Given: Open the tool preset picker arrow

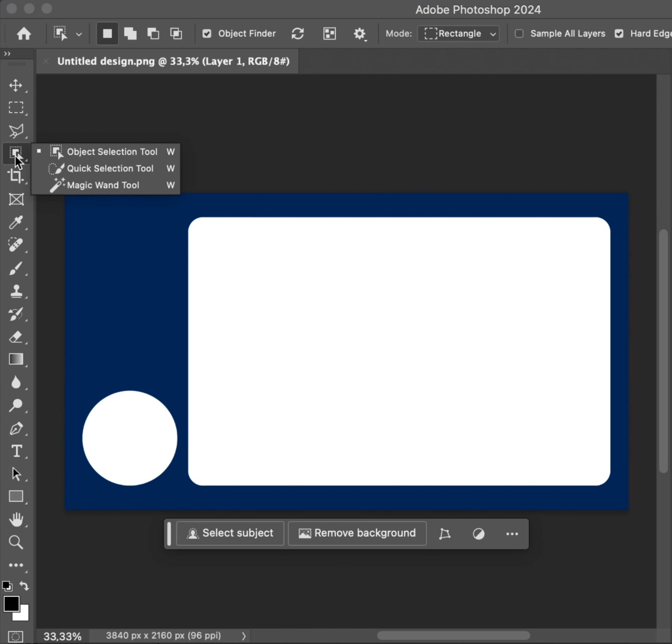Looking at the screenshot, I should point(79,34).
